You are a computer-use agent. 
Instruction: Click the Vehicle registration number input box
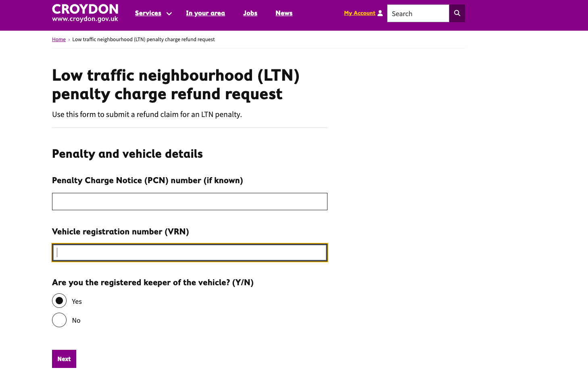tap(190, 253)
